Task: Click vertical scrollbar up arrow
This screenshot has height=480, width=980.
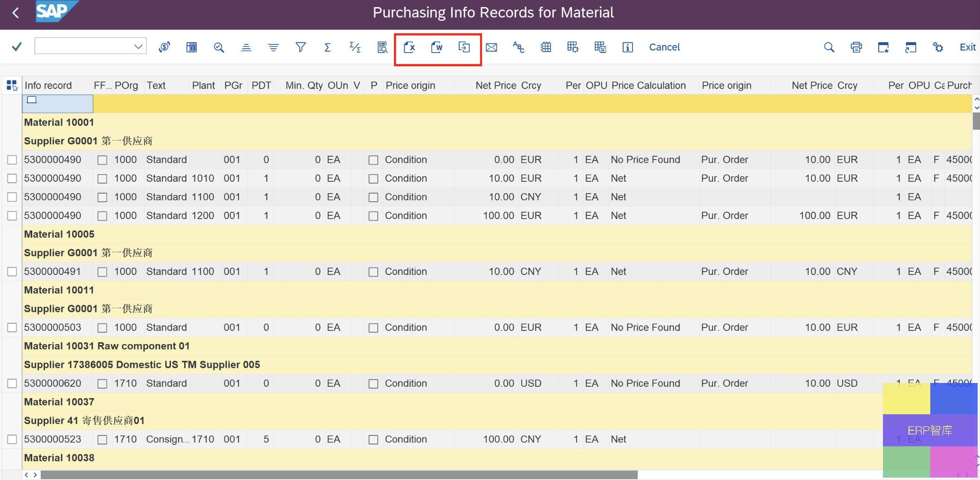Action: 976,99
